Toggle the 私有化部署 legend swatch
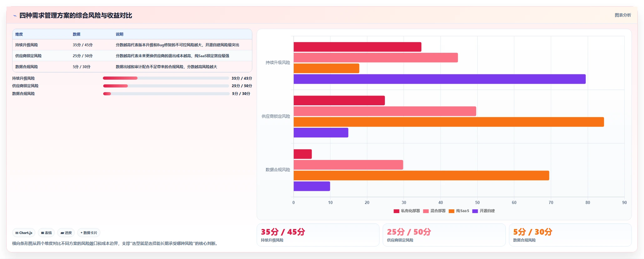 pos(396,211)
